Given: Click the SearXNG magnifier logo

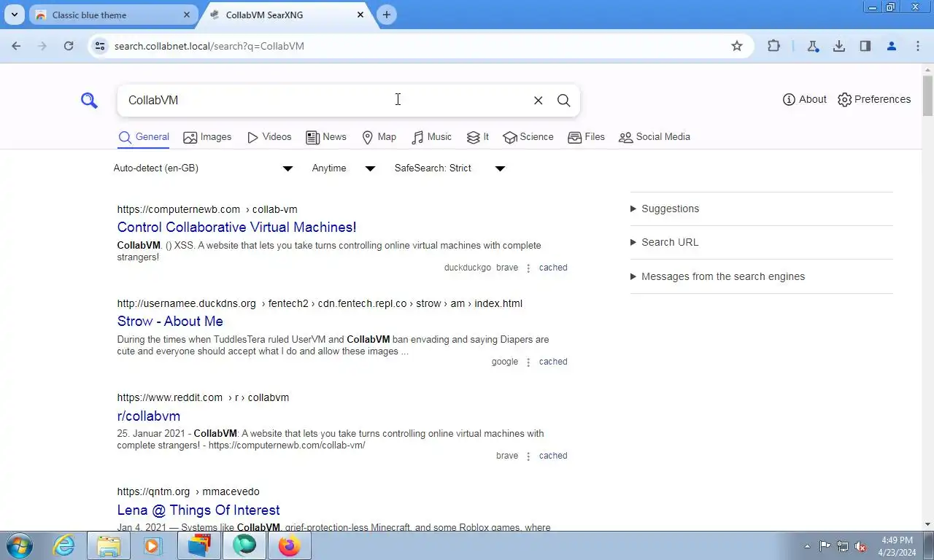Looking at the screenshot, I should click(89, 100).
